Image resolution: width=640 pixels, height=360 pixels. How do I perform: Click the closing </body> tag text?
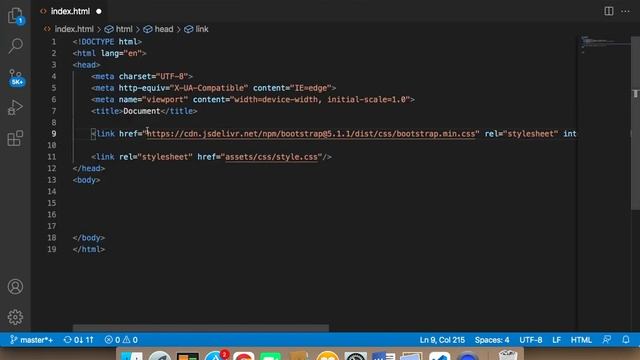coord(89,238)
